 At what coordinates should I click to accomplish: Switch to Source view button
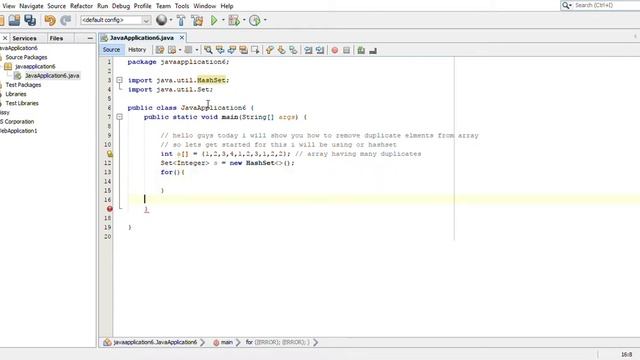coord(111,50)
